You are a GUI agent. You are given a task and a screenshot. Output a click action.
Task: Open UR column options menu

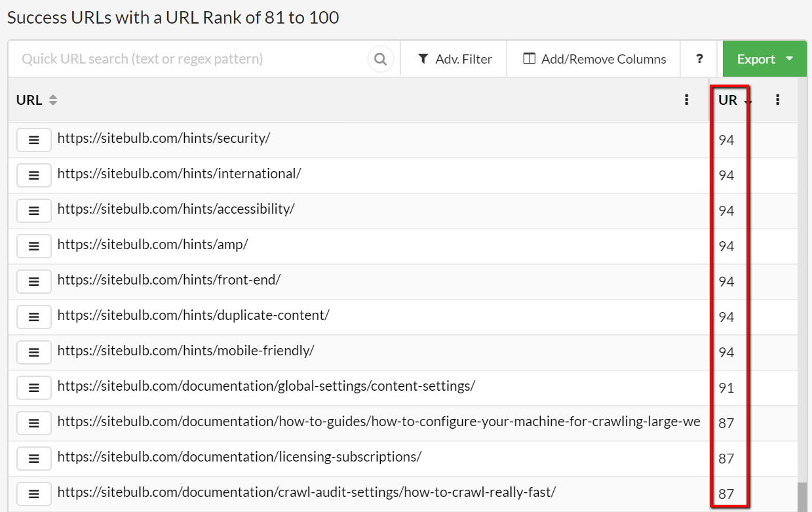(x=777, y=100)
